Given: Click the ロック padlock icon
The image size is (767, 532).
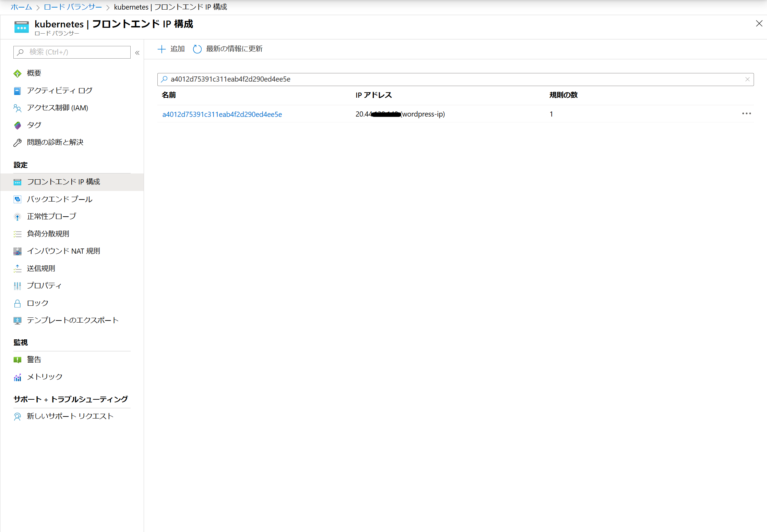Looking at the screenshot, I should pos(17,303).
